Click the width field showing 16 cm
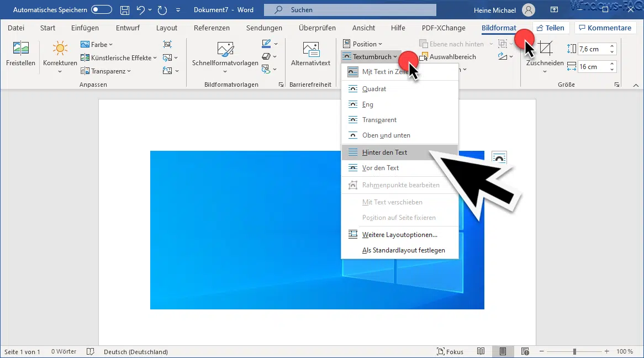This screenshot has height=358, width=644. tap(593, 67)
